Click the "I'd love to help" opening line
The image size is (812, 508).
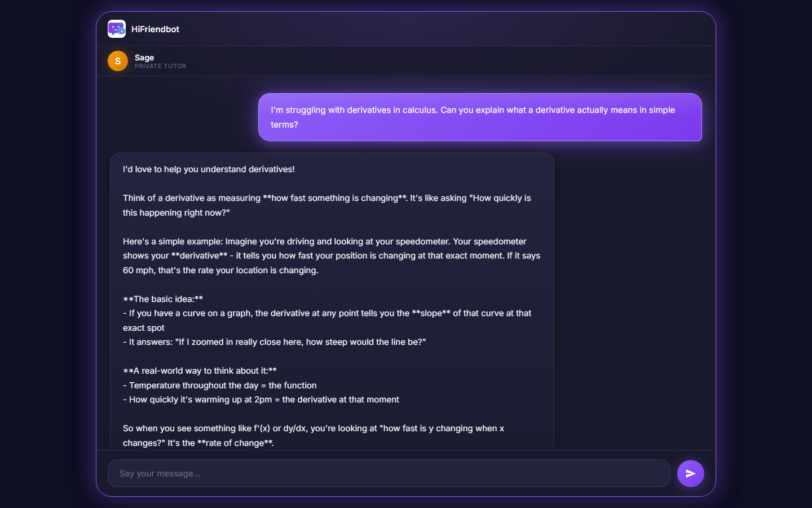click(209, 169)
